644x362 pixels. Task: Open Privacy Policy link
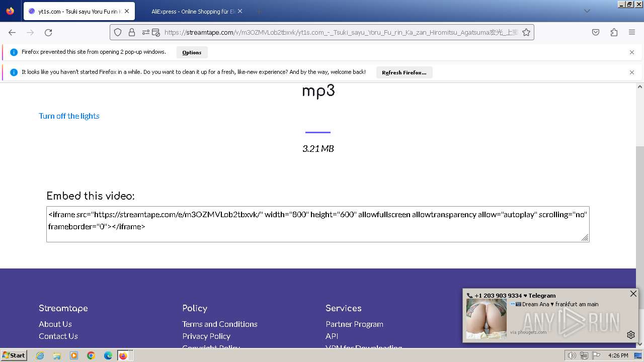tap(206, 336)
